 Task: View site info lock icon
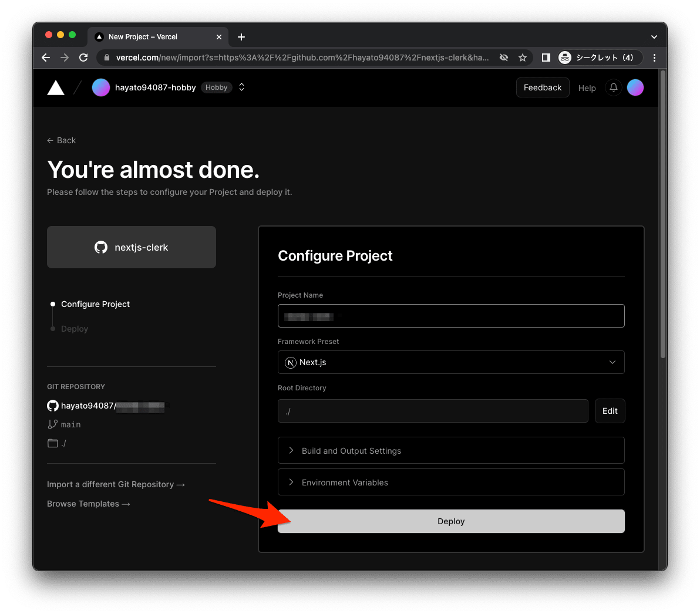[106, 58]
